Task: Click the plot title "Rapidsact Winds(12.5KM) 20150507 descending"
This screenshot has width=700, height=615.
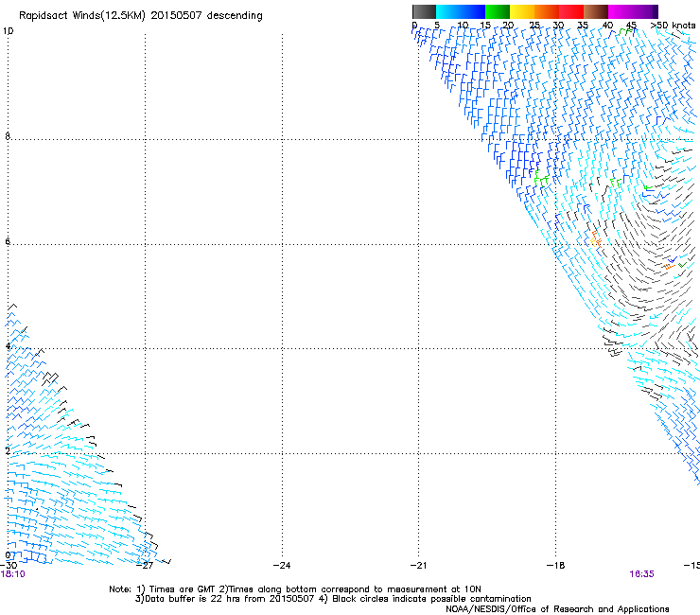Action: (141, 16)
